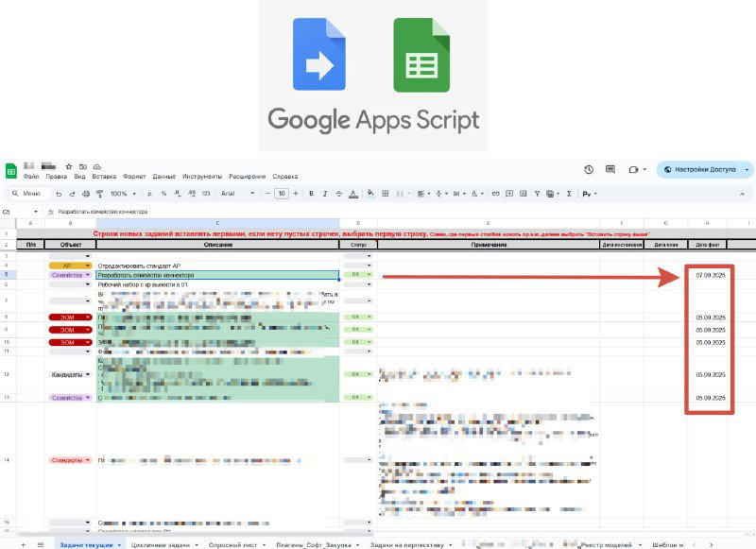Image resolution: width=756 pixels, height=549 pixels.
Task: Add a new sheet with plus button
Action: (23, 544)
